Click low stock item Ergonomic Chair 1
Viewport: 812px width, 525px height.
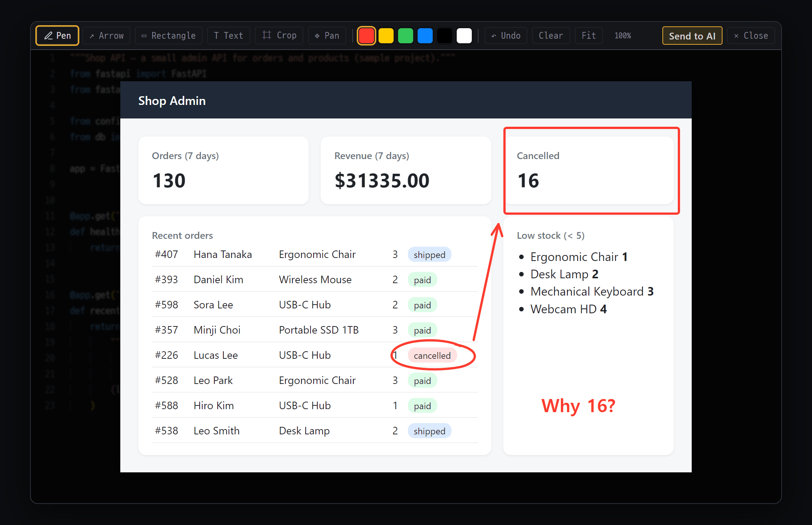[x=579, y=257]
